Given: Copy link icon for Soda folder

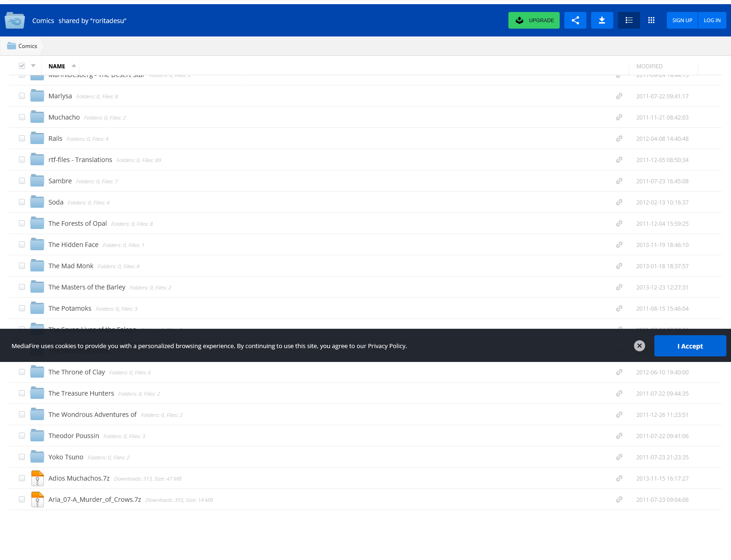Looking at the screenshot, I should 619,202.
